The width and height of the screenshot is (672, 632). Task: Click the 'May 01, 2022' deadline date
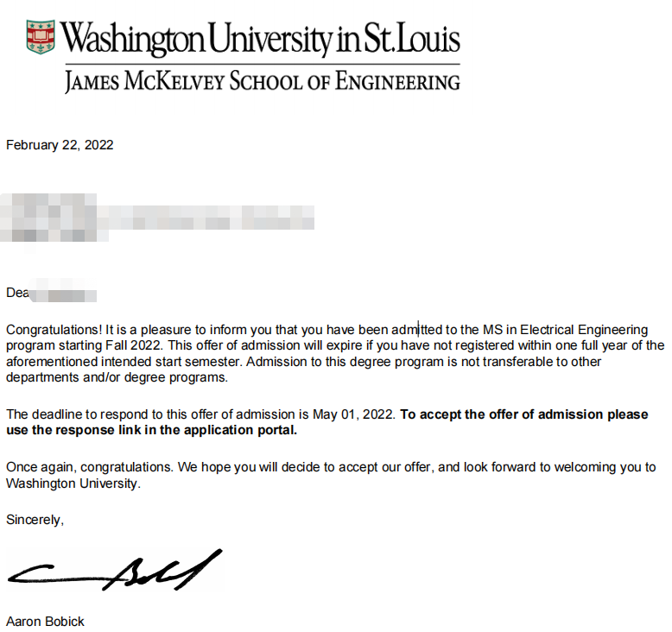click(x=352, y=414)
